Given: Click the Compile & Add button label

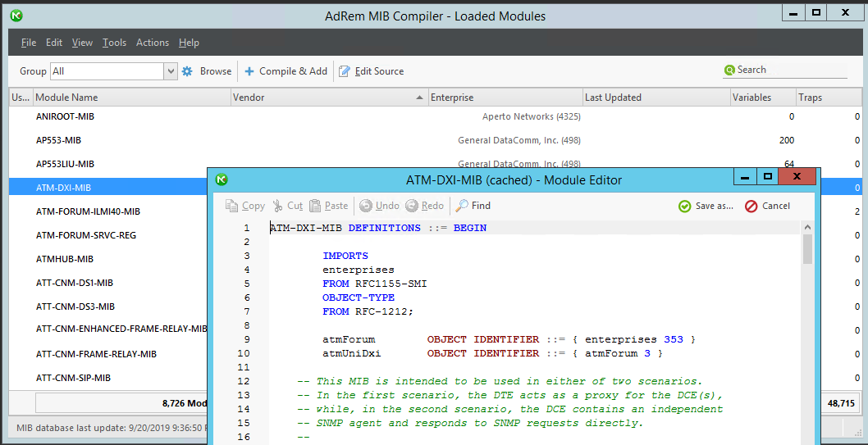Looking at the screenshot, I should [294, 71].
